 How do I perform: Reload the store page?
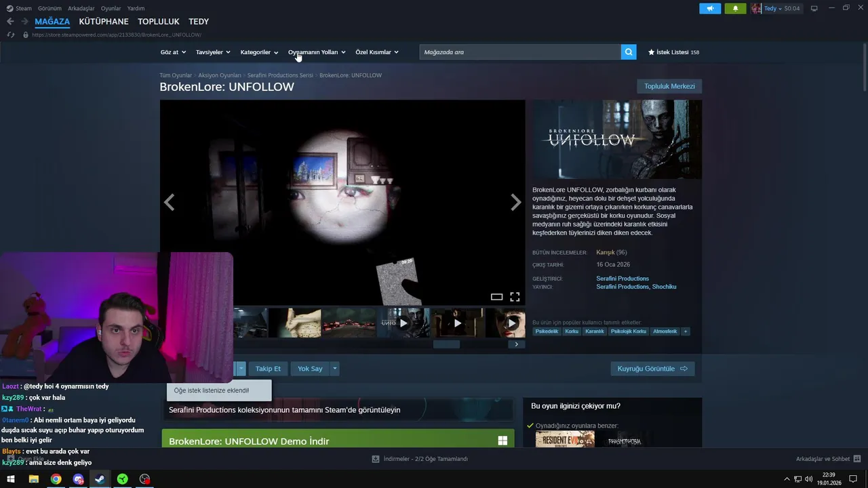[x=10, y=35]
